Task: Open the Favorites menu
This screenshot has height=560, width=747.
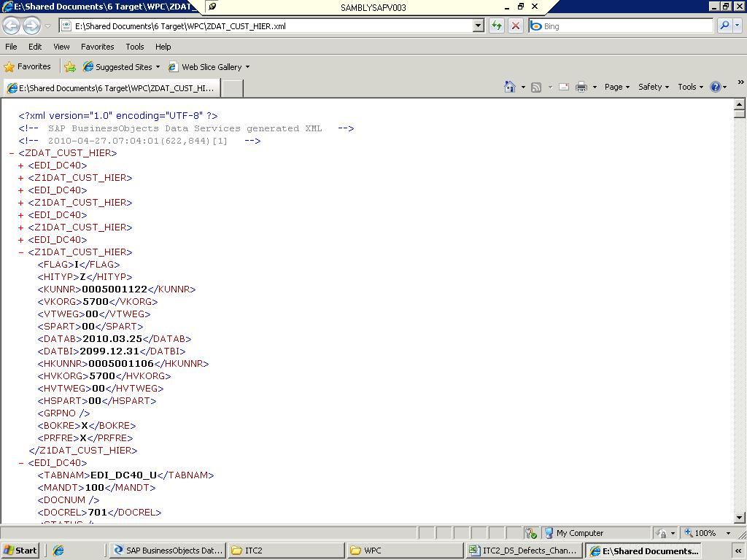Action: tap(97, 47)
